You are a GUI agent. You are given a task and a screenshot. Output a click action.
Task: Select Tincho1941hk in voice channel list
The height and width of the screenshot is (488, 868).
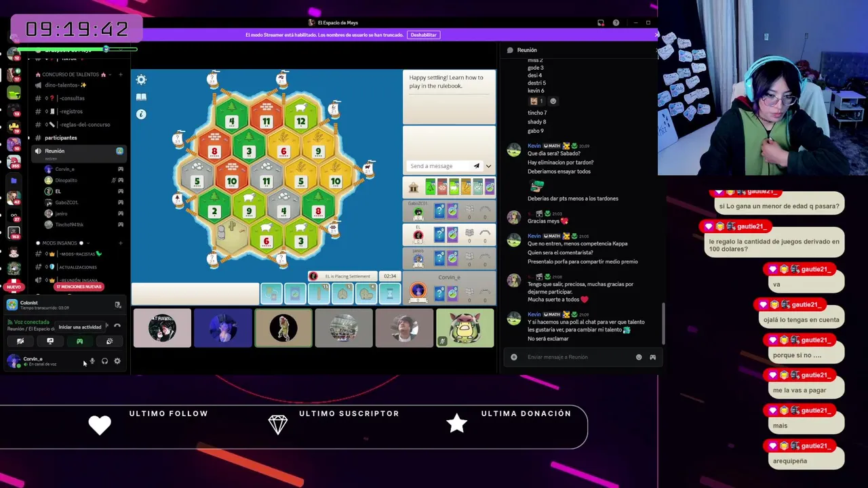[69, 224]
